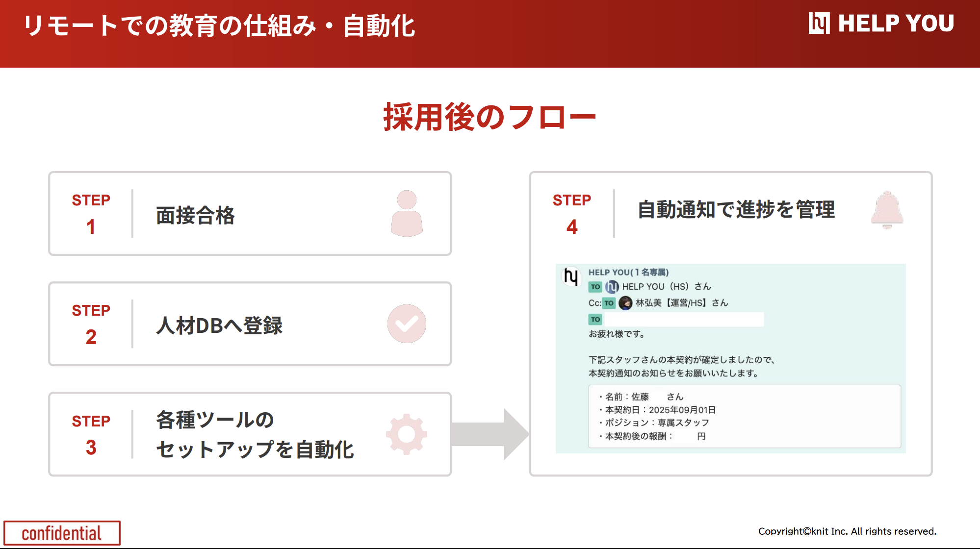Click the confidential label box

pyautogui.click(x=62, y=533)
